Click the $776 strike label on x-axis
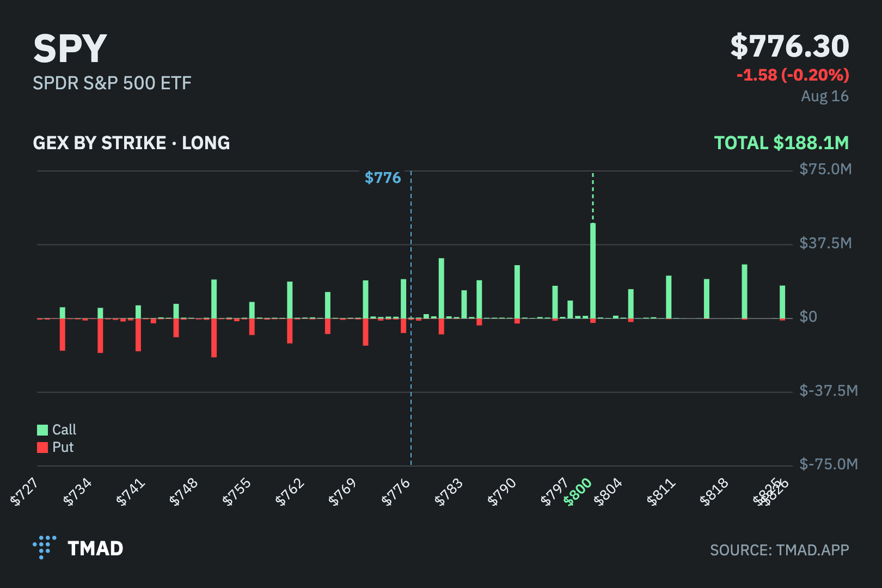 396,491
